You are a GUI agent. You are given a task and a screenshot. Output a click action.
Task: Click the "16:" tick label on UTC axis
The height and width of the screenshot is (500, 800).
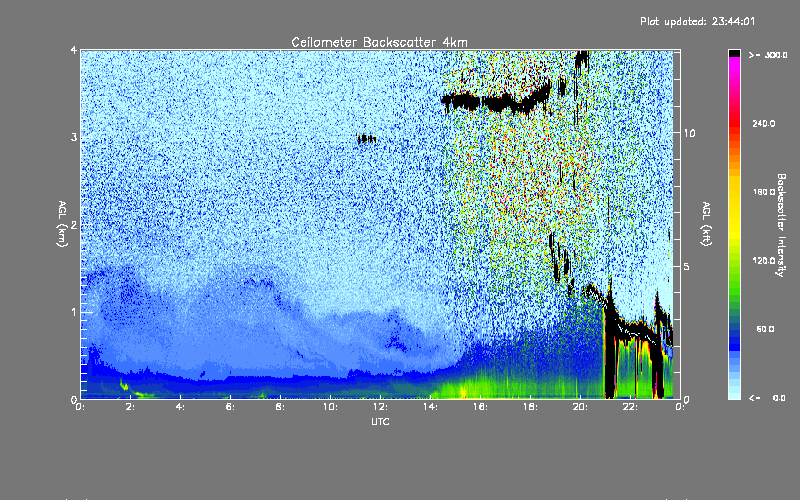(480, 407)
